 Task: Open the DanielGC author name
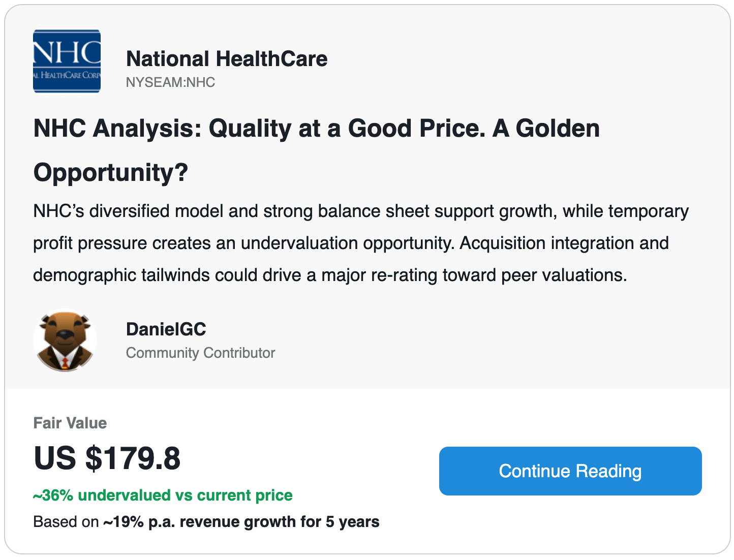click(x=166, y=329)
